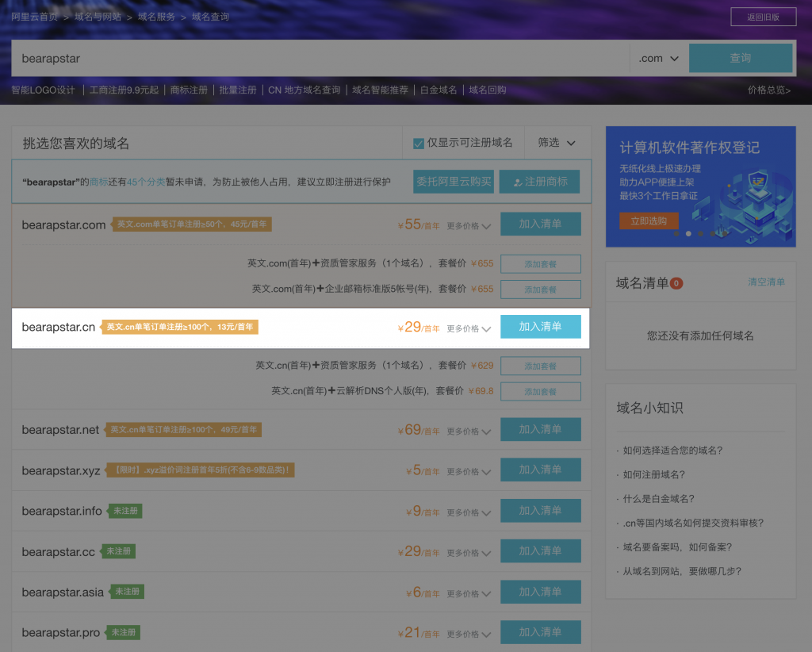The image size is (812, 652).
Task: Toggle the 仅显示可注册域名 checkbox
Action: click(x=419, y=144)
